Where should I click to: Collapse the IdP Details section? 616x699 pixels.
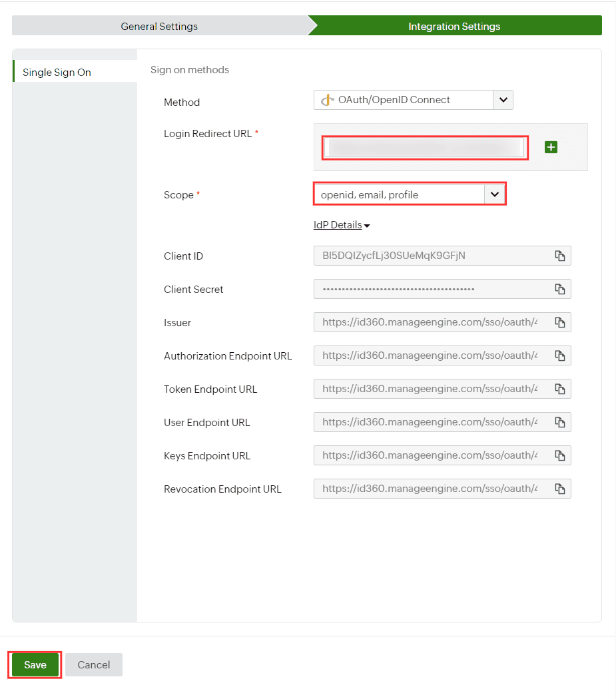click(x=342, y=225)
